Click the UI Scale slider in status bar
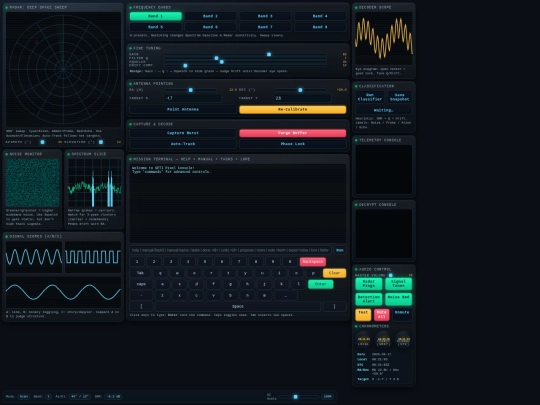Image resolution: width=540 pixels, height=405 pixels. tap(299, 397)
